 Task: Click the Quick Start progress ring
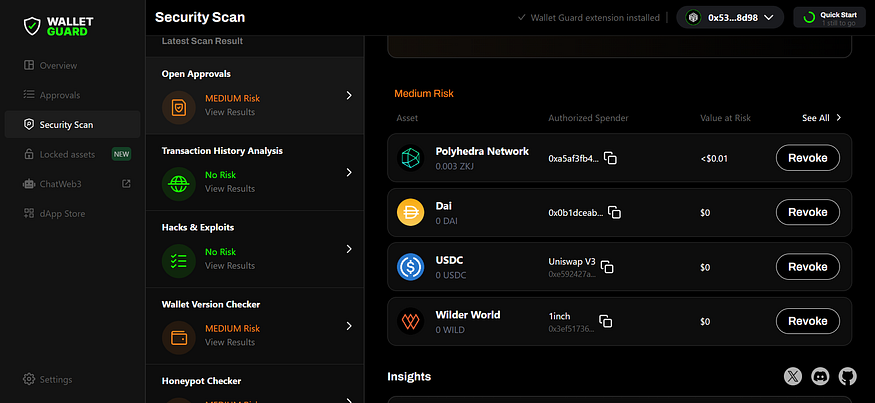click(809, 17)
